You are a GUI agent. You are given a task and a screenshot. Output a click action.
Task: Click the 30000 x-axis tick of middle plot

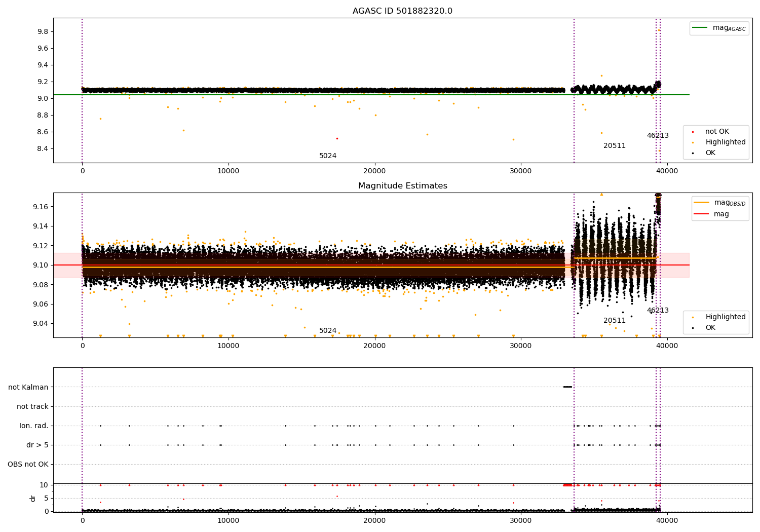click(521, 346)
